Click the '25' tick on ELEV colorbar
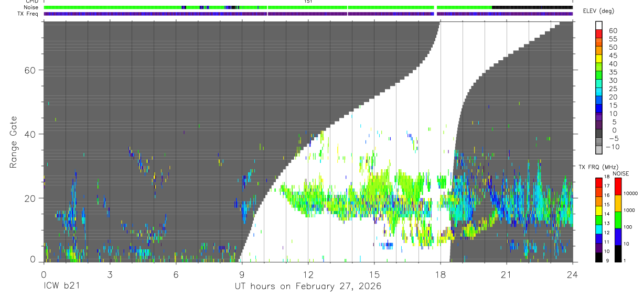Screen dimensions: 644x297 coord(613,89)
